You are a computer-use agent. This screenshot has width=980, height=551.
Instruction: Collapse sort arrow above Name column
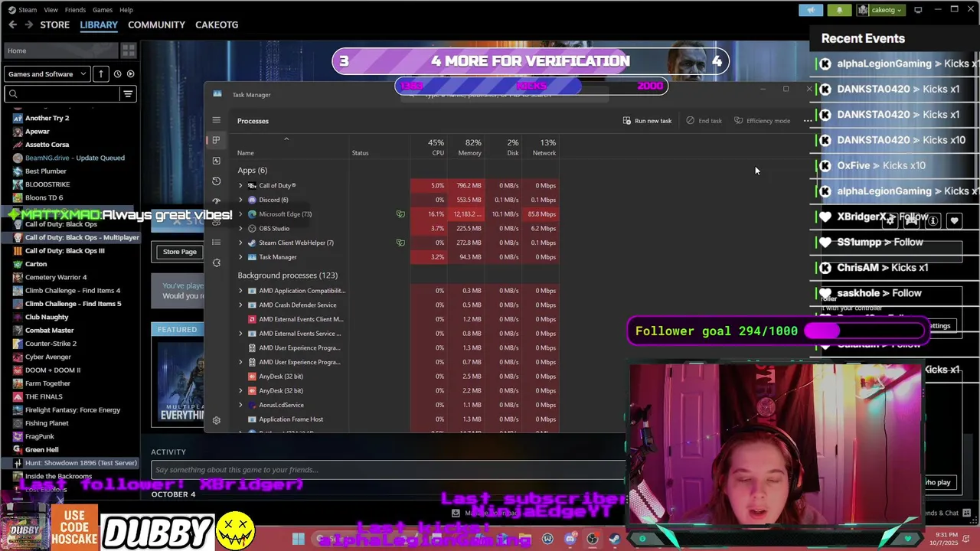(286, 139)
